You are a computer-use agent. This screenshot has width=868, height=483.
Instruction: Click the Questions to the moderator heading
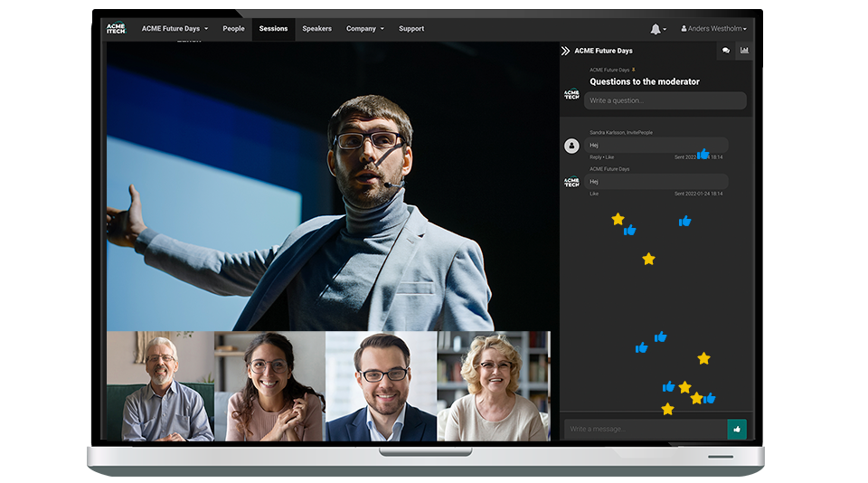(645, 81)
